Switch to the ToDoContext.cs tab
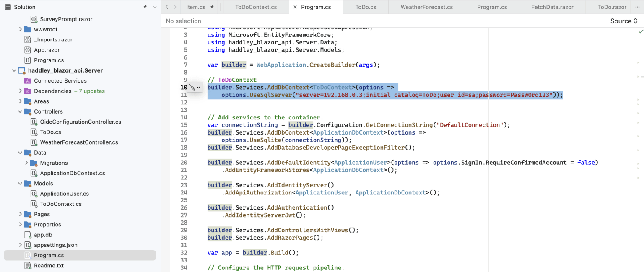Viewport: 644px width, 272px height. (256, 7)
